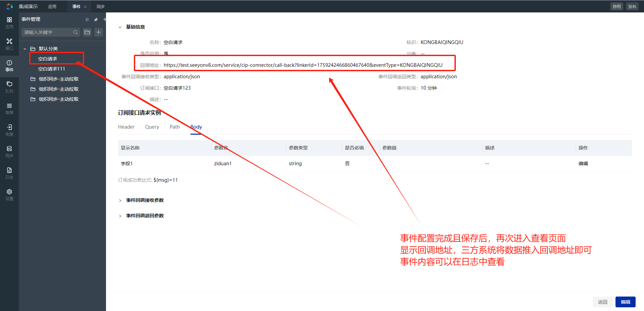The image size is (644, 311).
Task: Collapse the 事件管理 panel with the arrow
Action: (104, 19)
